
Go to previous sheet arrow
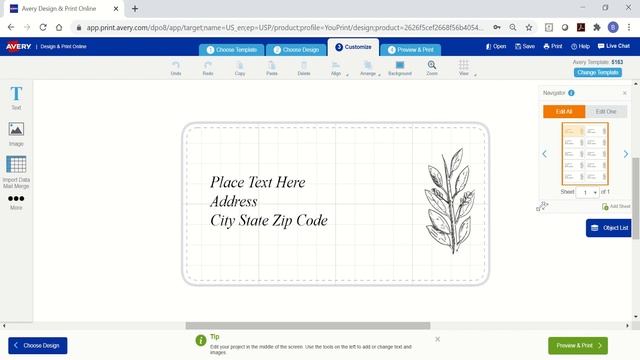pyautogui.click(x=544, y=154)
